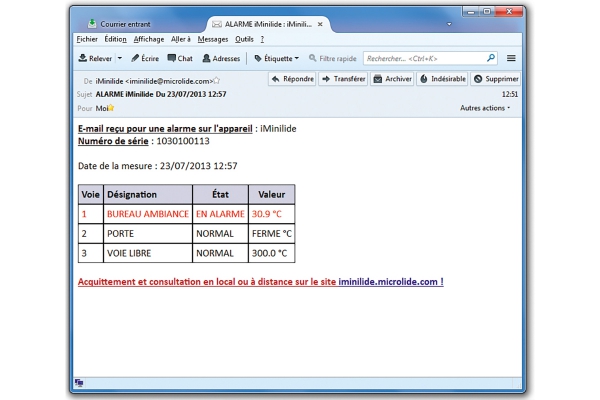Minimize the mail window
Viewport: 600px width, 400px height.
click(471, 12)
